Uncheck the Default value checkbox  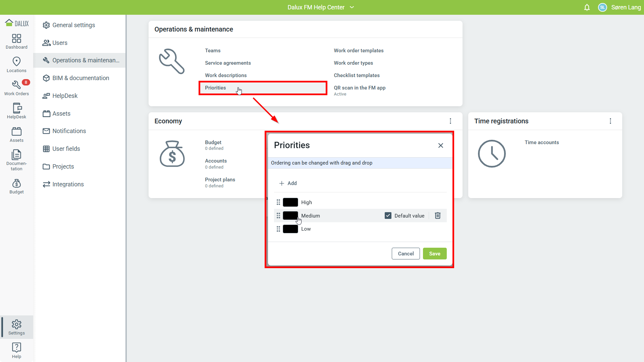pyautogui.click(x=388, y=216)
